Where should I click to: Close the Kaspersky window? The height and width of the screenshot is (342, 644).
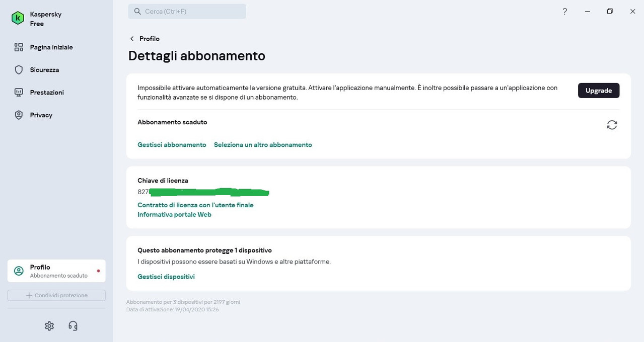pos(633,11)
